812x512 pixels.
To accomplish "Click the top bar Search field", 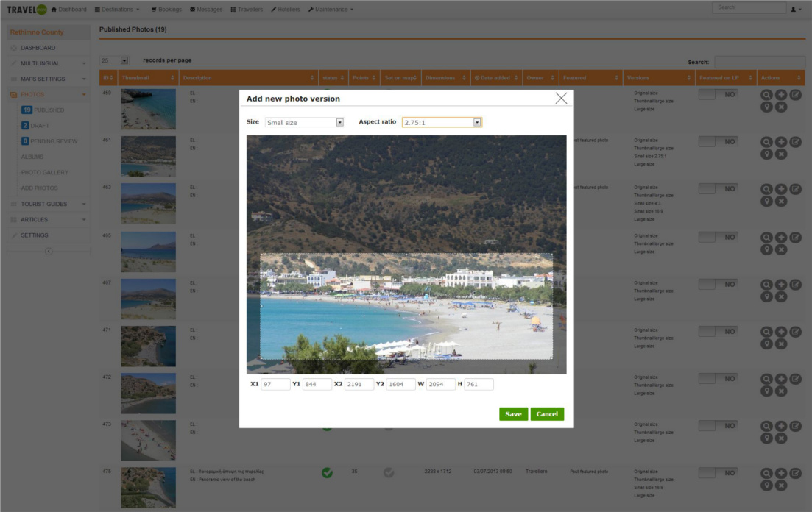I will click(749, 7).
